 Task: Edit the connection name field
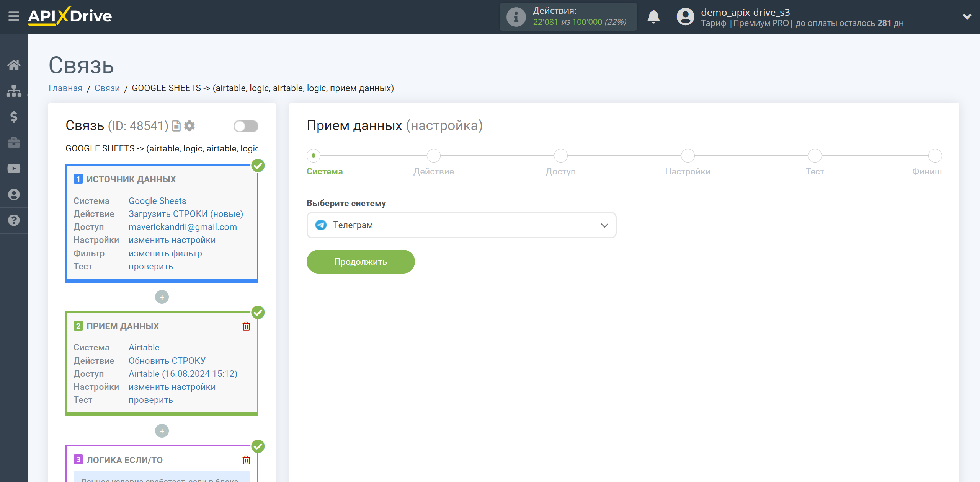[162, 148]
